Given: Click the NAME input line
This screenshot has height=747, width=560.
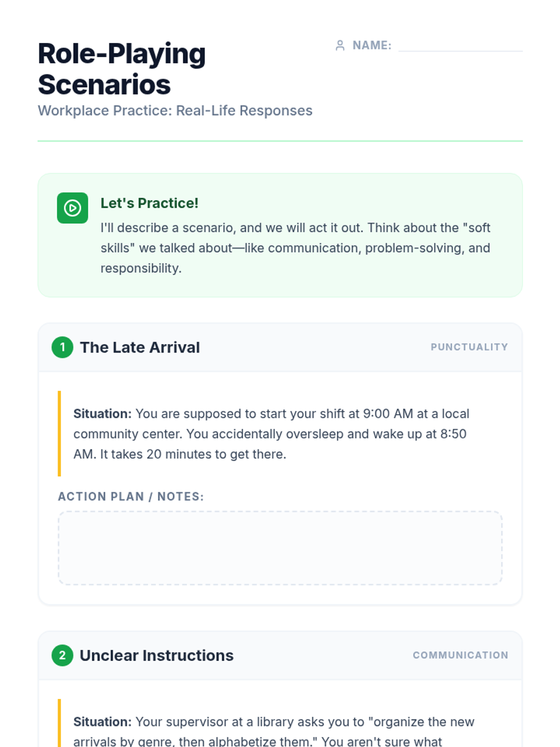Looking at the screenshot, I should (460, 45).
